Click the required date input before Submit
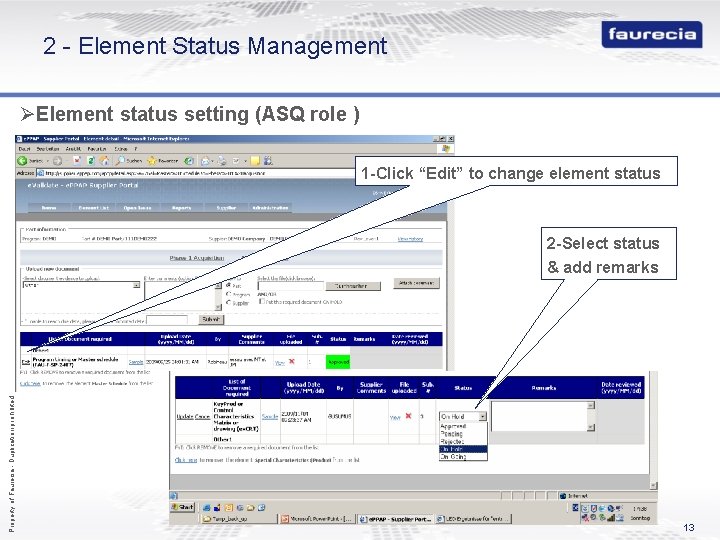This screenshot has height=540, width=720. [x=167, y=320]
